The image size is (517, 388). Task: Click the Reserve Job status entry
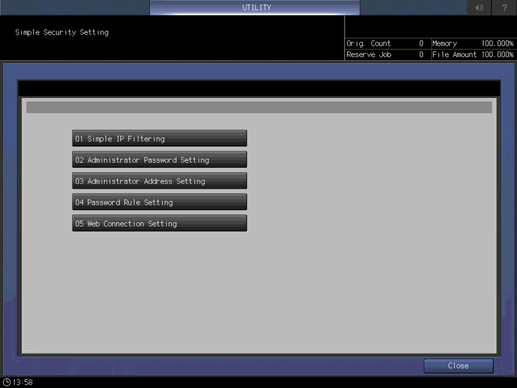coord(385,55)
